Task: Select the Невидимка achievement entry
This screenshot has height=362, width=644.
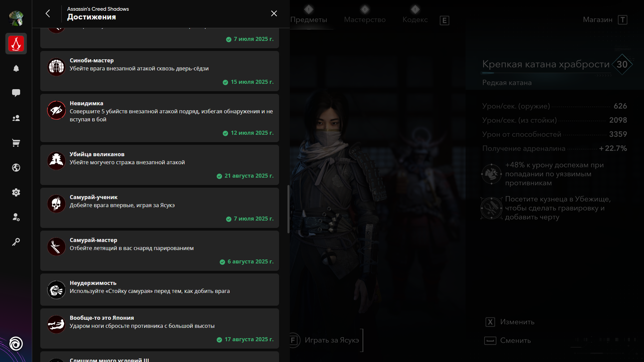Action: [x=160, y=118]
